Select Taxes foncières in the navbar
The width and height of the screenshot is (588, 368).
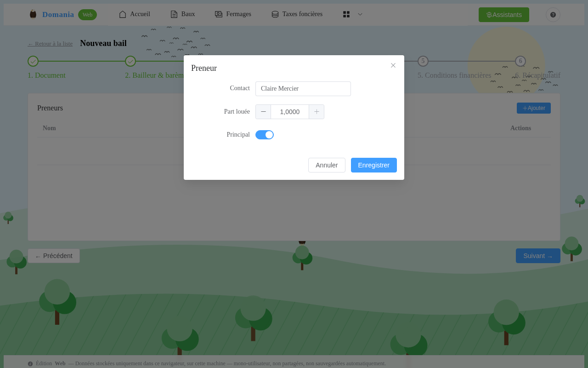pos(297,14)
